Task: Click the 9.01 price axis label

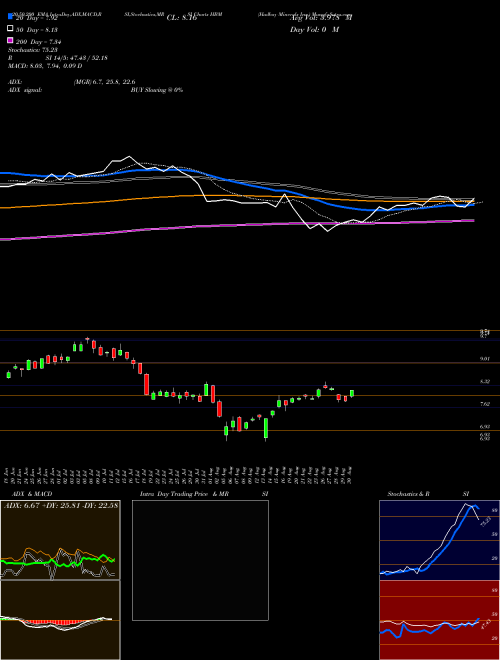Action: point(485,359)
